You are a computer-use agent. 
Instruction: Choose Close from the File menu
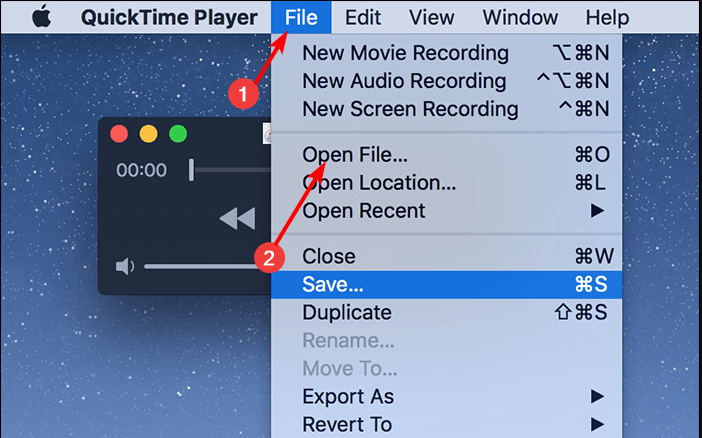[x=446, y=256]
